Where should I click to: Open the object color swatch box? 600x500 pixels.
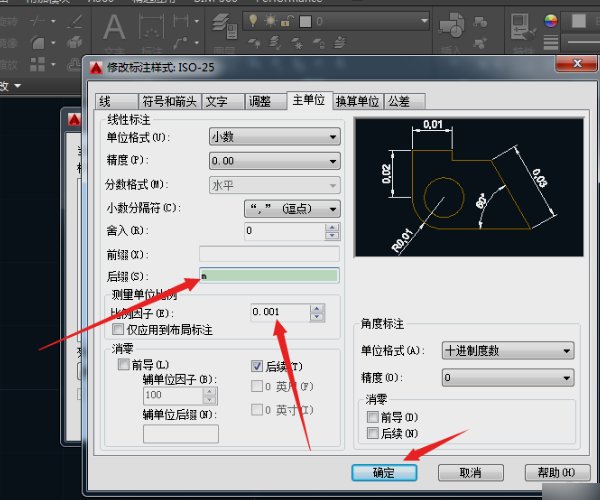[579, 21]
